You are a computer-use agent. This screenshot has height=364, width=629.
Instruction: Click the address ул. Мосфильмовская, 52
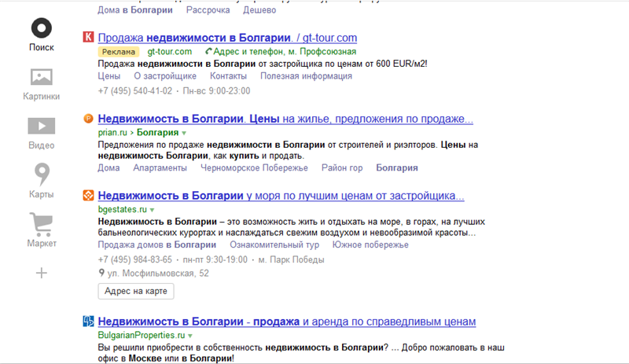(x=158, y=274)
